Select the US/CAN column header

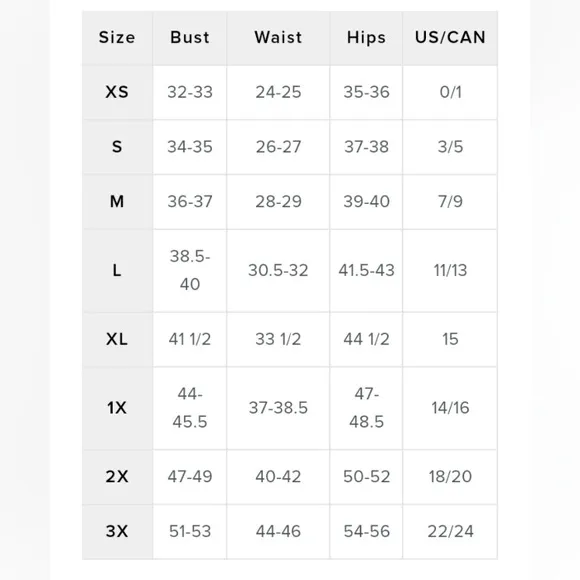pos(450,37)
